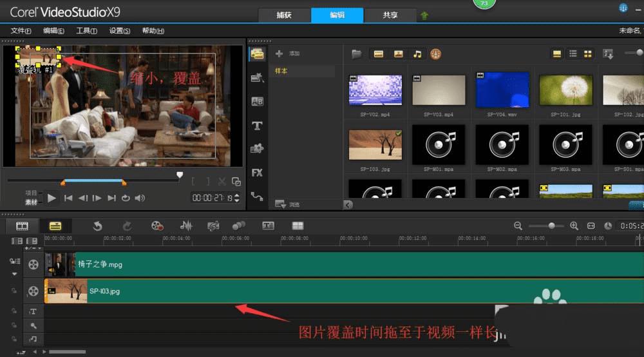Enlarge the preview window

coord(236,182)
